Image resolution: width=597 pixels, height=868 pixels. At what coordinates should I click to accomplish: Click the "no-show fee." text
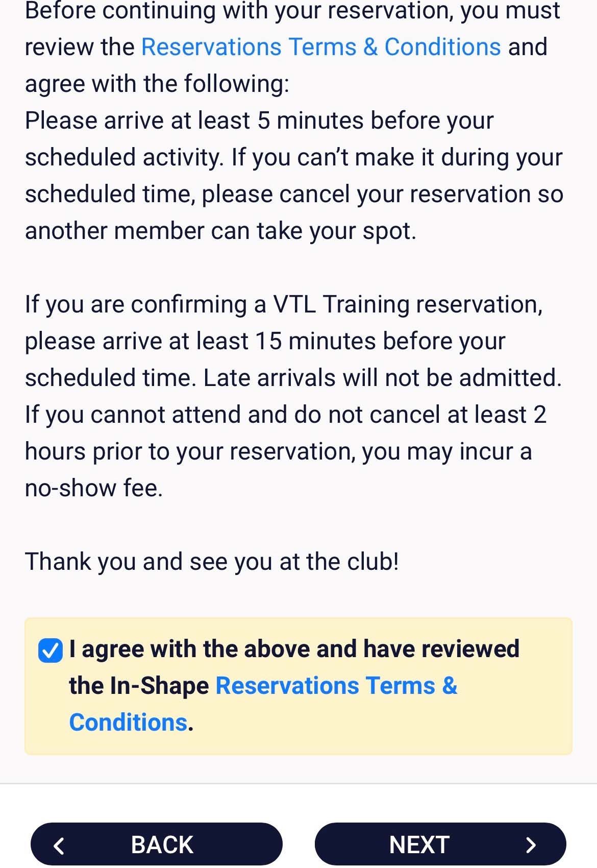pyautogui.click(x=94, y=488)
